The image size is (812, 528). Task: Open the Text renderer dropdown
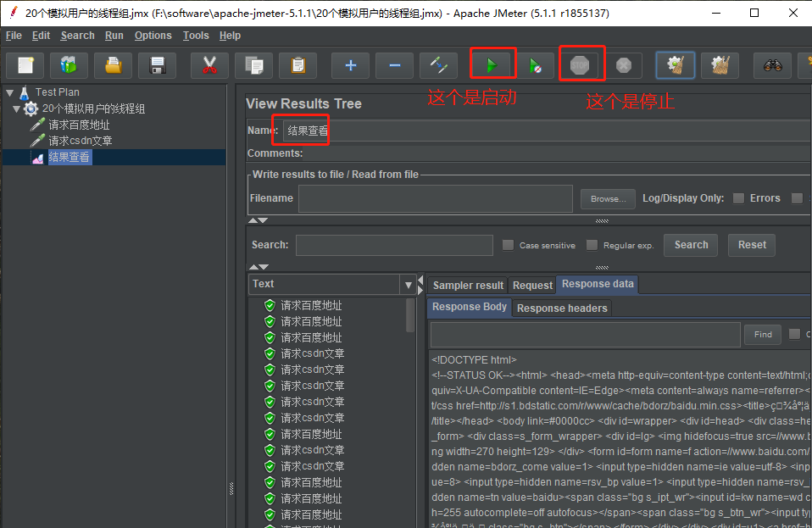click(x=408, y=285)
